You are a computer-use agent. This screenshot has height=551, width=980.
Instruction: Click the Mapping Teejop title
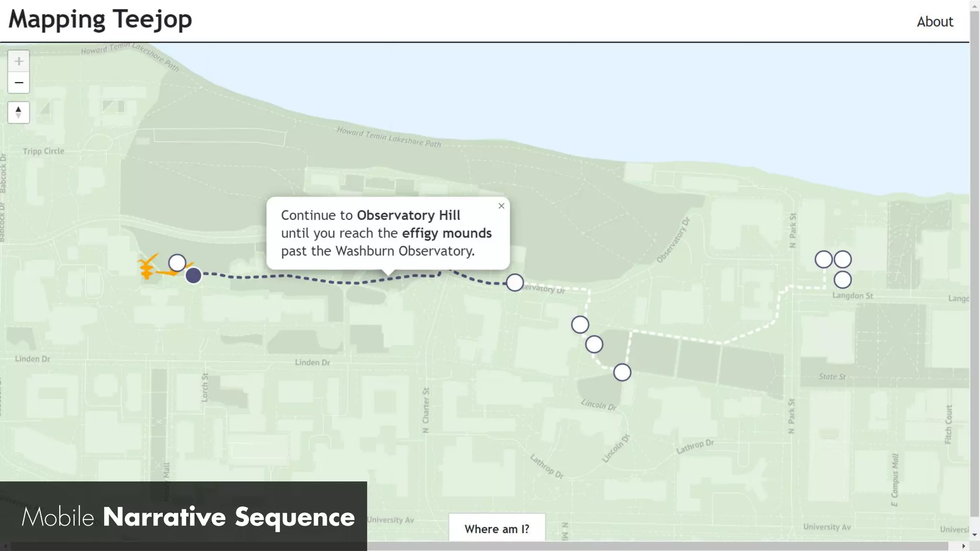tap(100, 20)
